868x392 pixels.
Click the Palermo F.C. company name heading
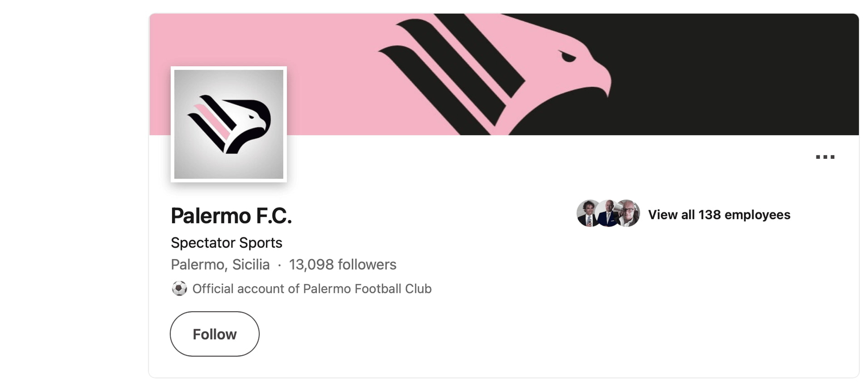click(231, 216)
